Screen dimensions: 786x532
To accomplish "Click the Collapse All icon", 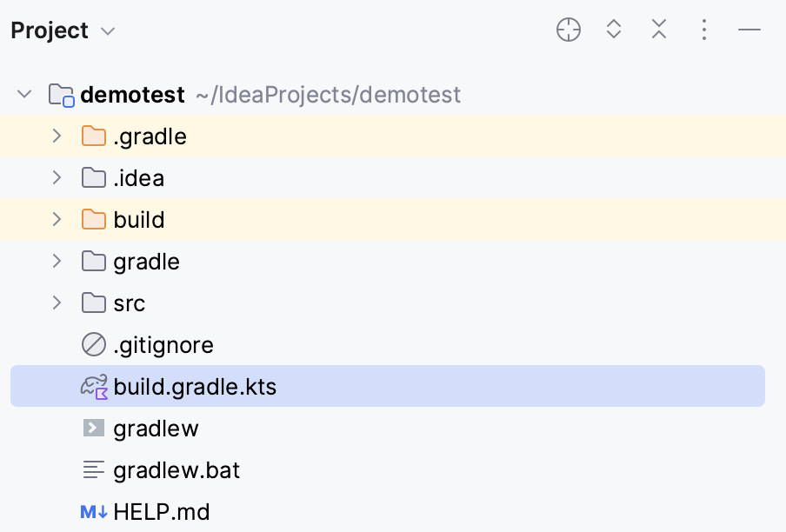I will [x=659, y=30].
